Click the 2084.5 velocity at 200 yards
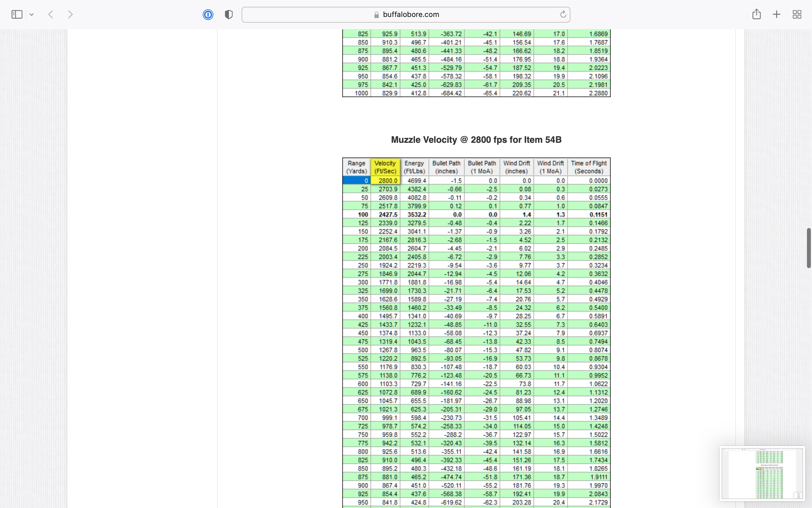 (385, 249)
